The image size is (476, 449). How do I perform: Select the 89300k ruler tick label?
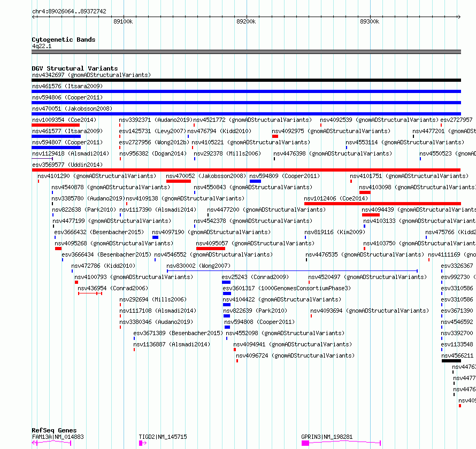click(370, 21)
